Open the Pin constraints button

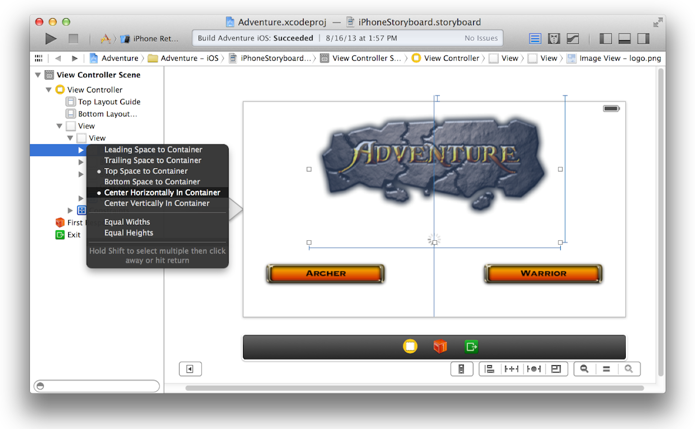[511, 369]
